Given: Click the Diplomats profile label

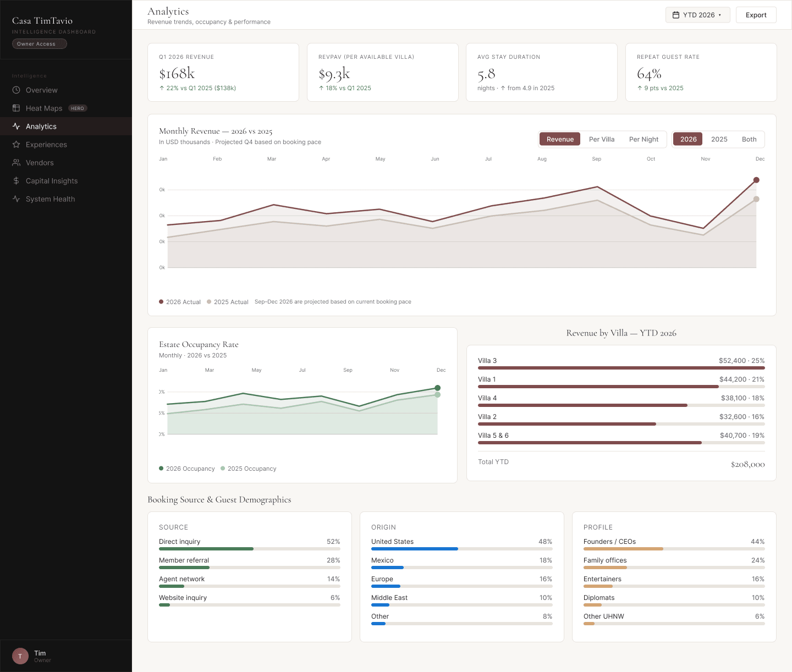Looking at the screenshot, I should coord(599,598).
